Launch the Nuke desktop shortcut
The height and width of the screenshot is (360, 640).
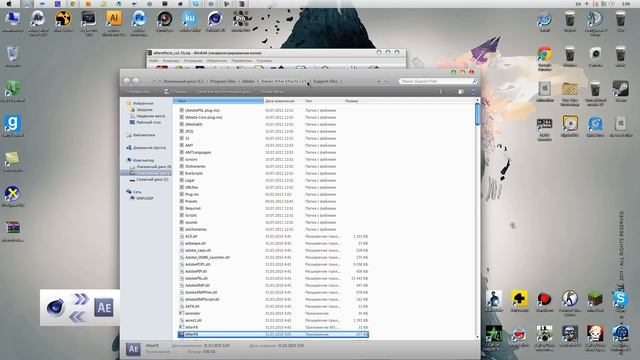coord(63,19)
